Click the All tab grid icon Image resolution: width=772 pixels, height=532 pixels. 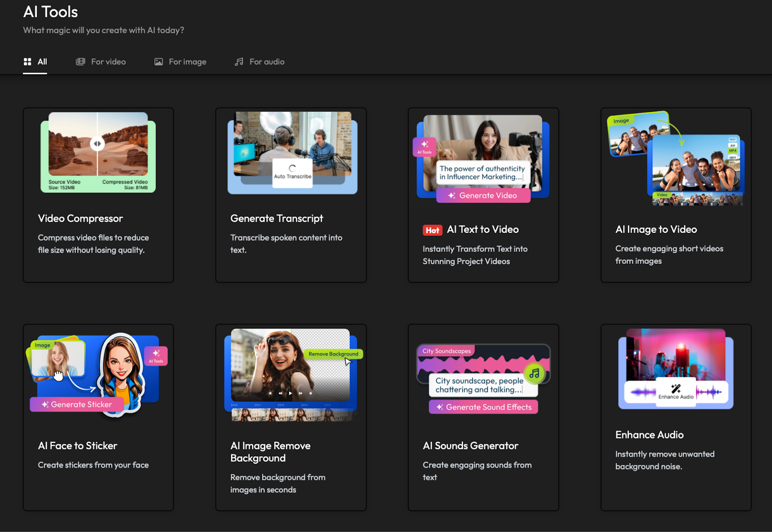(x=28, y=62)
